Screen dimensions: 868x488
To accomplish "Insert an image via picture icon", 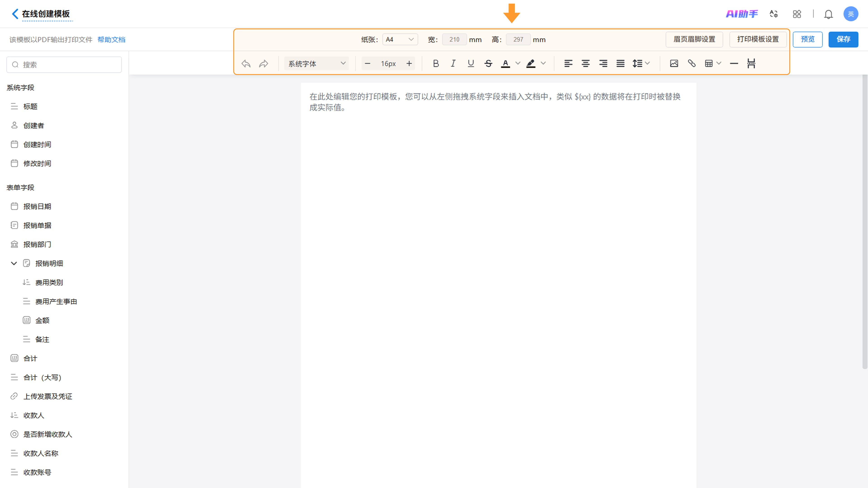I will click(x=674, y=63).
